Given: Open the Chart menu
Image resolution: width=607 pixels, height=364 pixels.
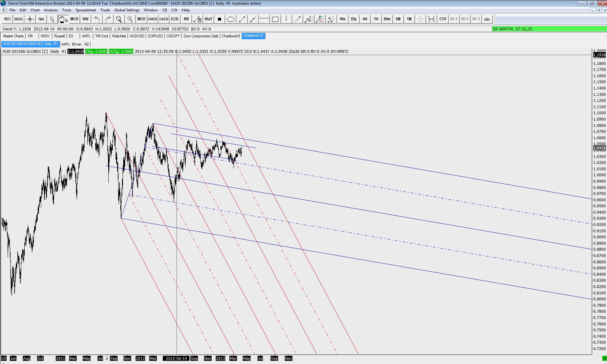Looking at the screenshot, I should coord(35,10).
